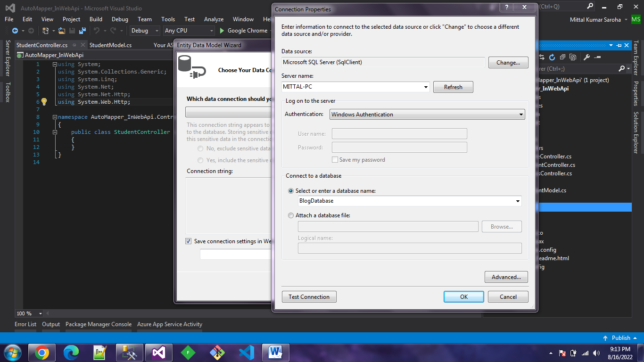Screen dimensions: 644x362
Task: Open the Tools menu
Action: [168, 19]
